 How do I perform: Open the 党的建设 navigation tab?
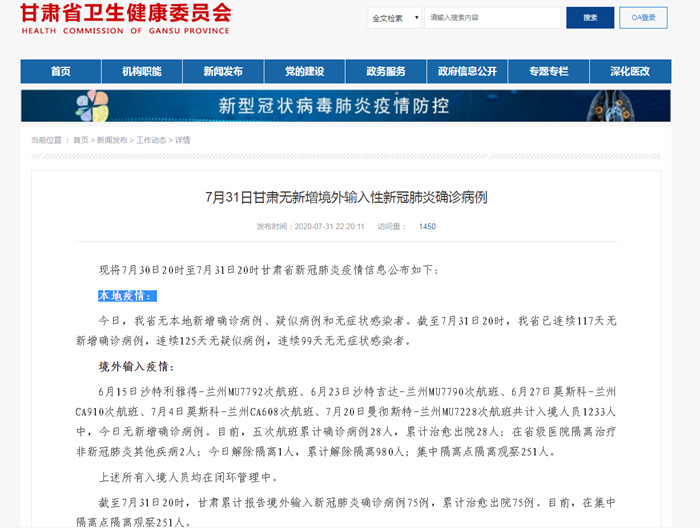pos(304,71)
